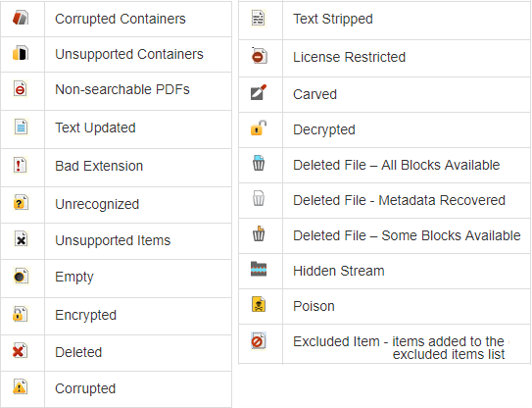
Task: Click the Text Updated label
Action: tap(95, 127)
